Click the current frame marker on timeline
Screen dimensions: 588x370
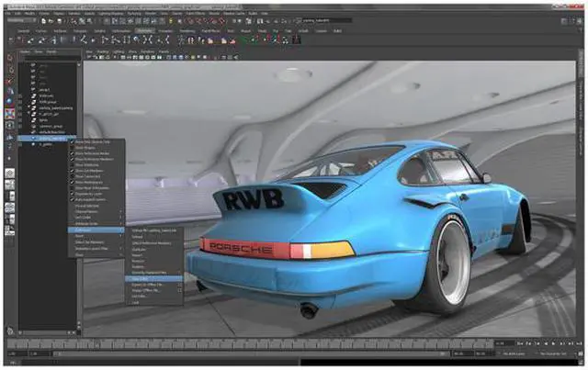point(96,343)
